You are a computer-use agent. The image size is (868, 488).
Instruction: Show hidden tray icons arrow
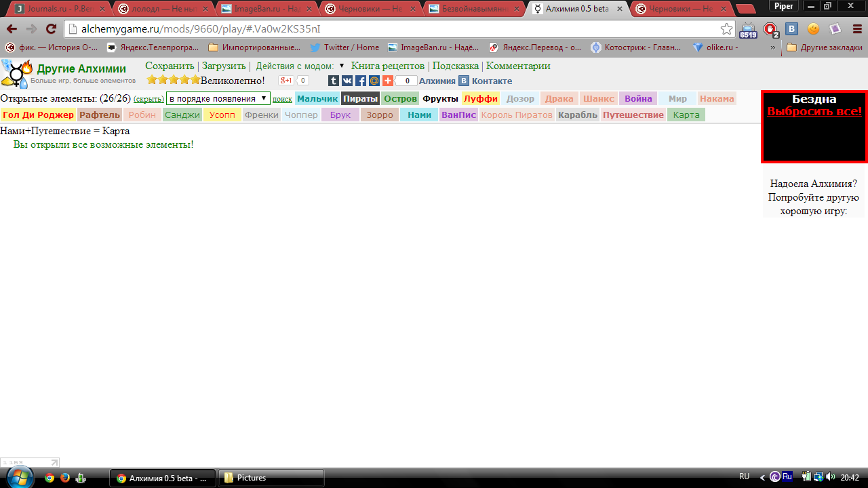click(763, 478)
